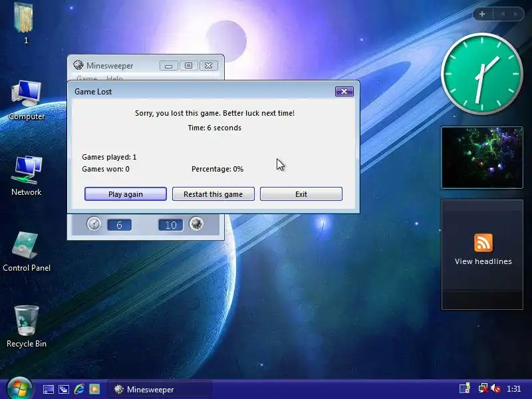The height and width of the screenshot is (399, 532).
Task: Open the Control Panel desktop icon
Action: 27,252
